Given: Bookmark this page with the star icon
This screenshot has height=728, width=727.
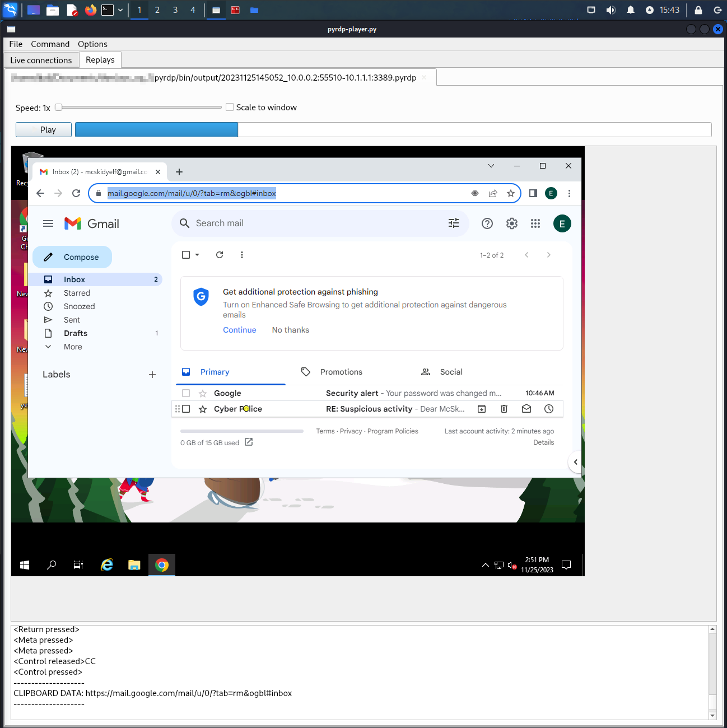Looking at the screenshot, I should coord(511,193).
